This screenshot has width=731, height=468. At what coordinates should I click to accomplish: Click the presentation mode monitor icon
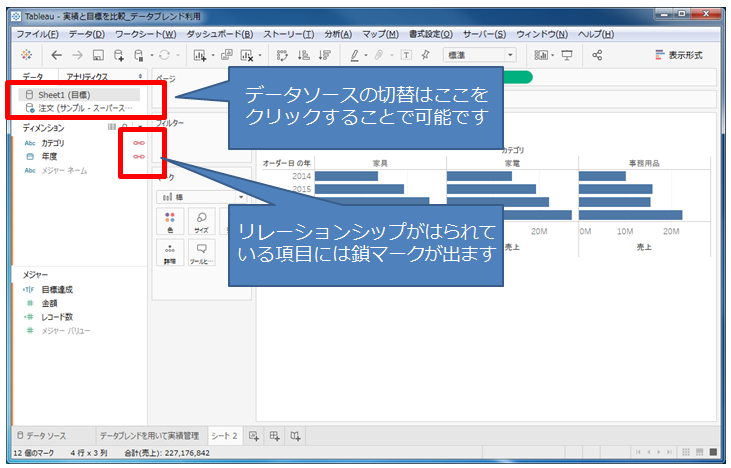coord(568,55)
